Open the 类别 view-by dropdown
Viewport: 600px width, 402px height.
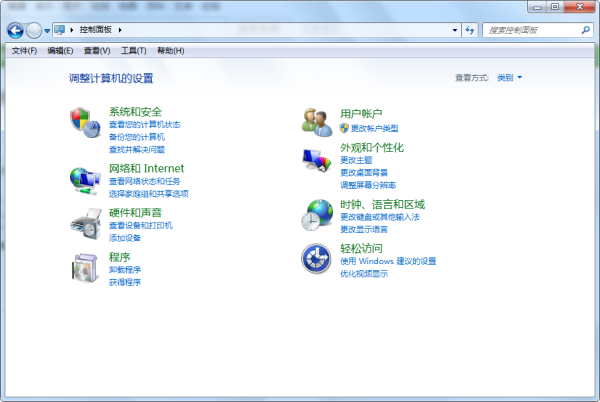tap(509, 78)
